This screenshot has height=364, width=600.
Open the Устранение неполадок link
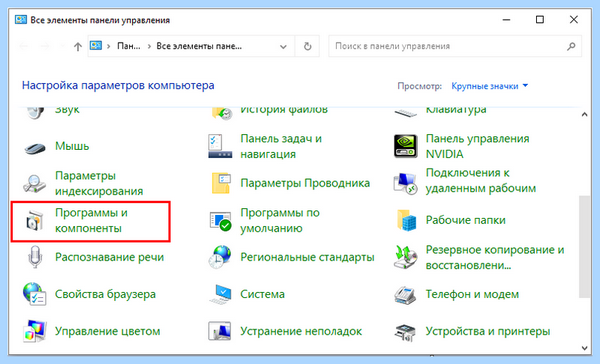point(301,331)
